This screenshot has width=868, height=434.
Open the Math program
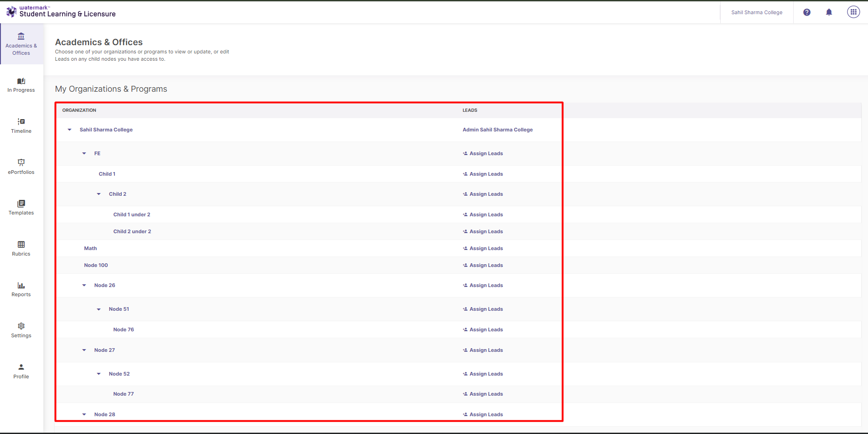coord(90,248)
